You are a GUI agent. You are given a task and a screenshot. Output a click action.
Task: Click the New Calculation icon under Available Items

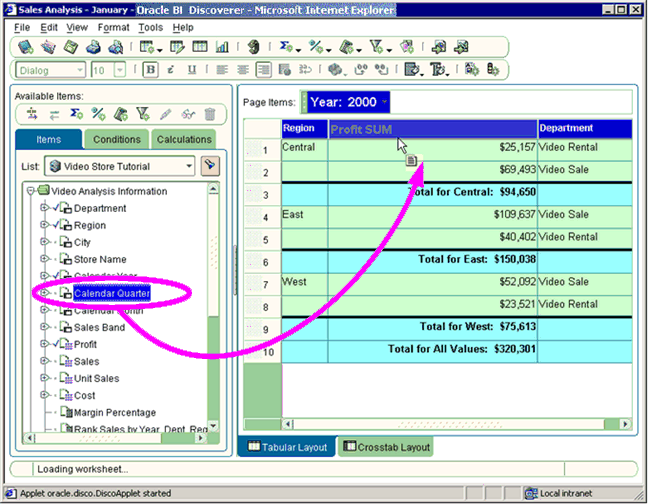[x=121, y=114]
